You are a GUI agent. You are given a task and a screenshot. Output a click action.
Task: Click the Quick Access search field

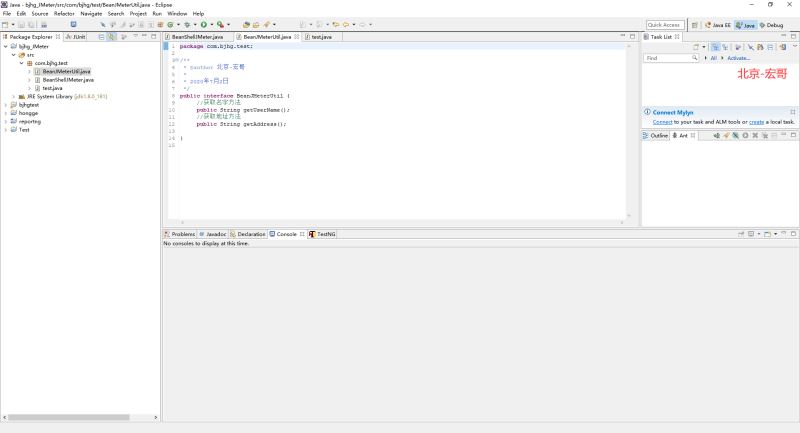coord(665,25)
